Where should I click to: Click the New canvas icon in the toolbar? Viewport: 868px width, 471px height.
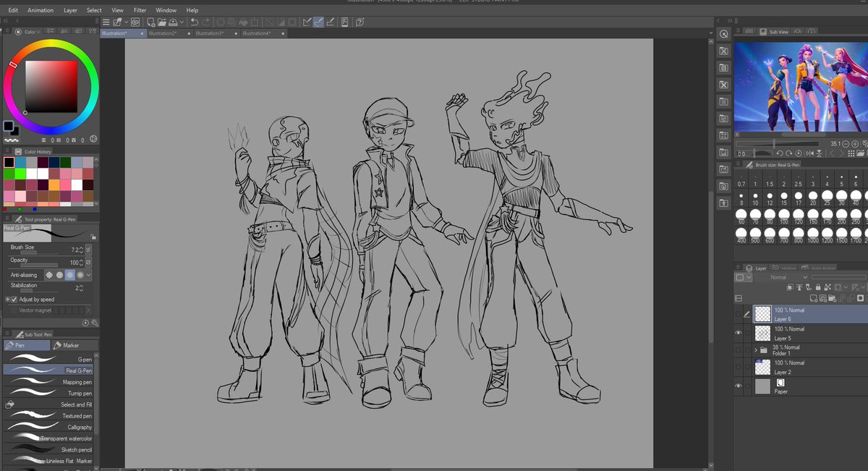151,22
